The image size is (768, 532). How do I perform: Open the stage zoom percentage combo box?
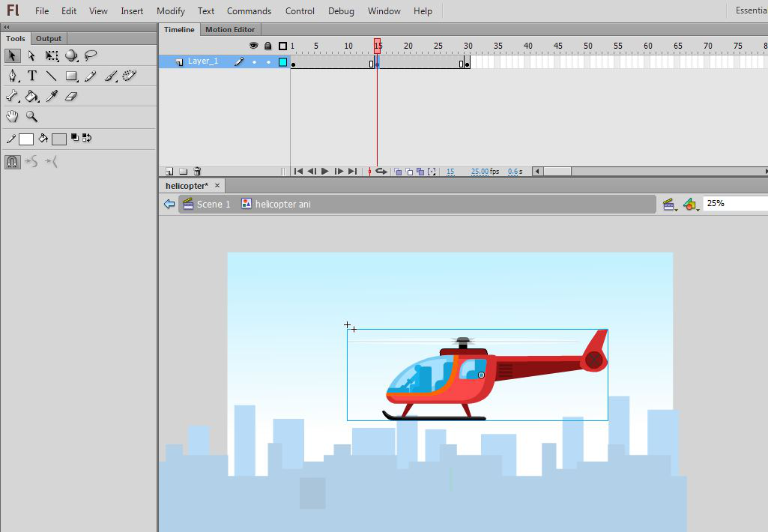tap(734, 203)
